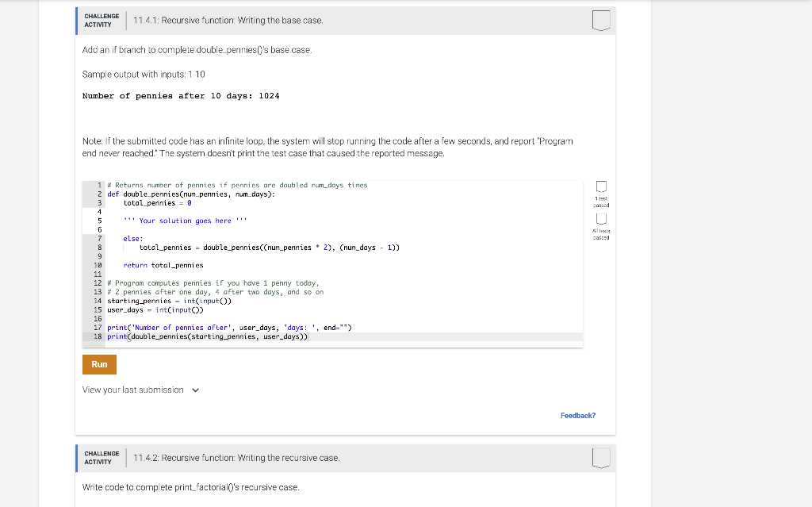Bookmark the 11.4.2 challenge activity
This screenshot has height=507, width=812.
[x=600, y=458]
